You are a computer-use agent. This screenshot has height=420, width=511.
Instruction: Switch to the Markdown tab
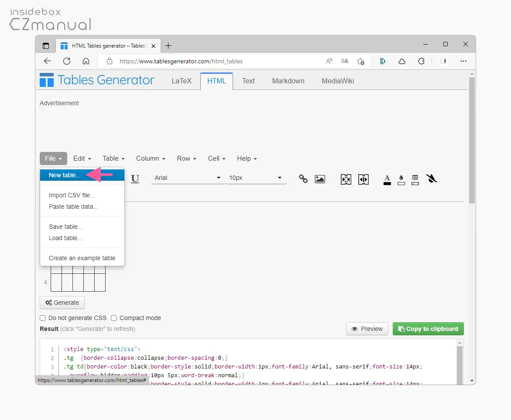click(x=288, y=81)
